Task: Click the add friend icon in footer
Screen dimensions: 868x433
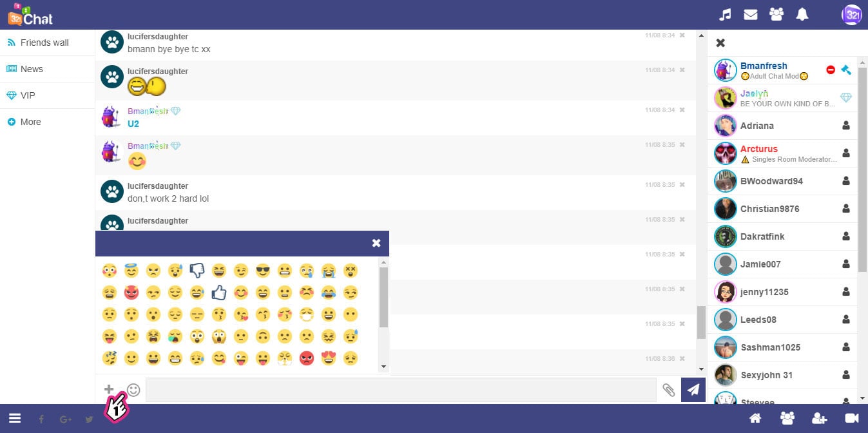Action: click(x=820, y=418)
